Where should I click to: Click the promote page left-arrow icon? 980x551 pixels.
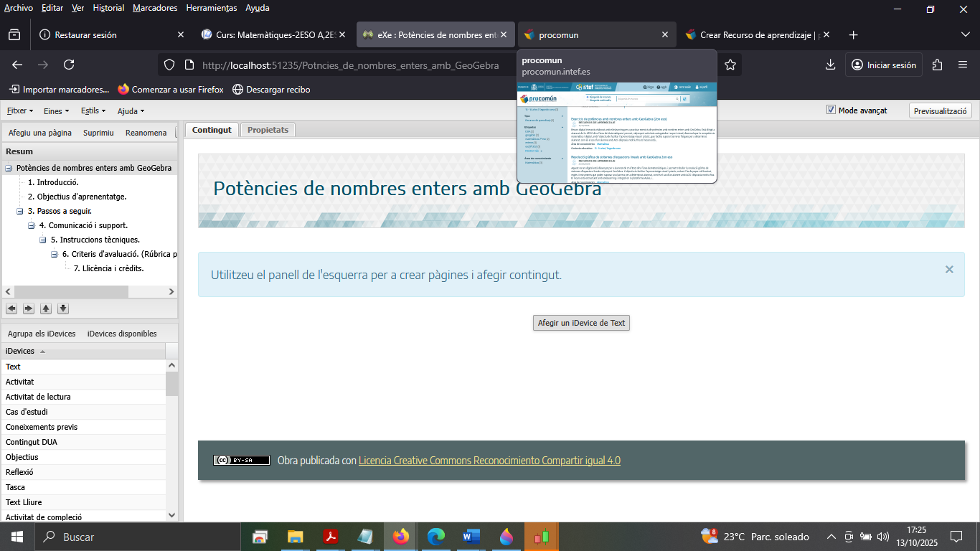11,309
